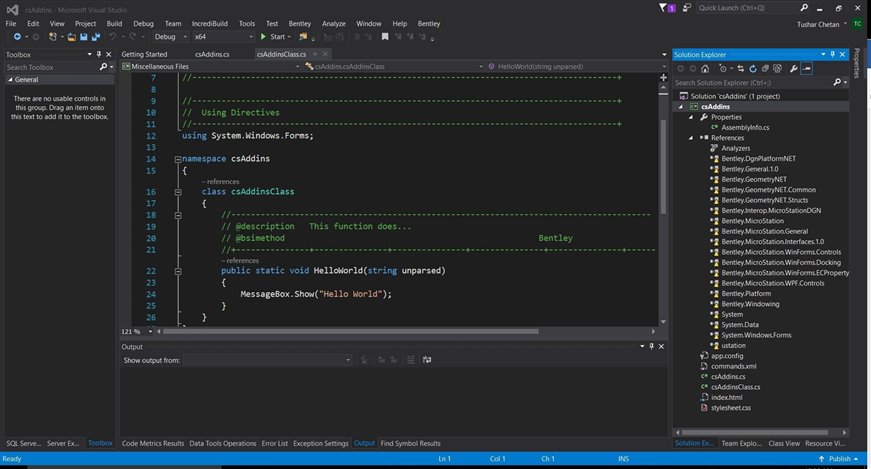Click the Collapse All icon in Solution Explorer
This screenshot has height=469, width=871.
tap(765, 69)
